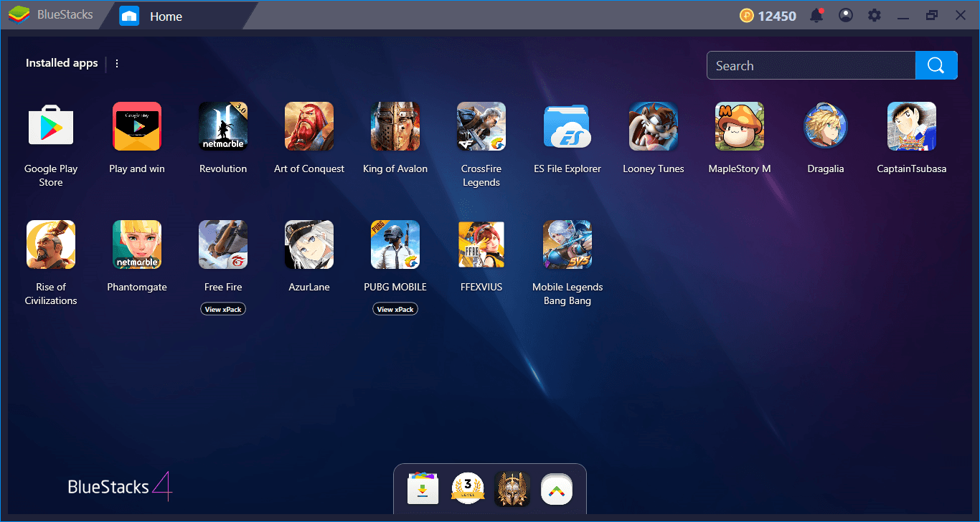980x522 pixels.
Task: Launch the Dragalia app
Action: pos(826,126)
